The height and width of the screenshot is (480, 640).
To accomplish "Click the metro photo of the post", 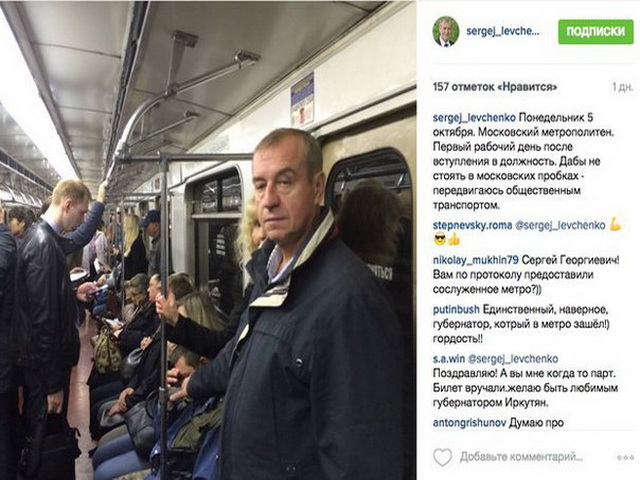I will (208, 240).
